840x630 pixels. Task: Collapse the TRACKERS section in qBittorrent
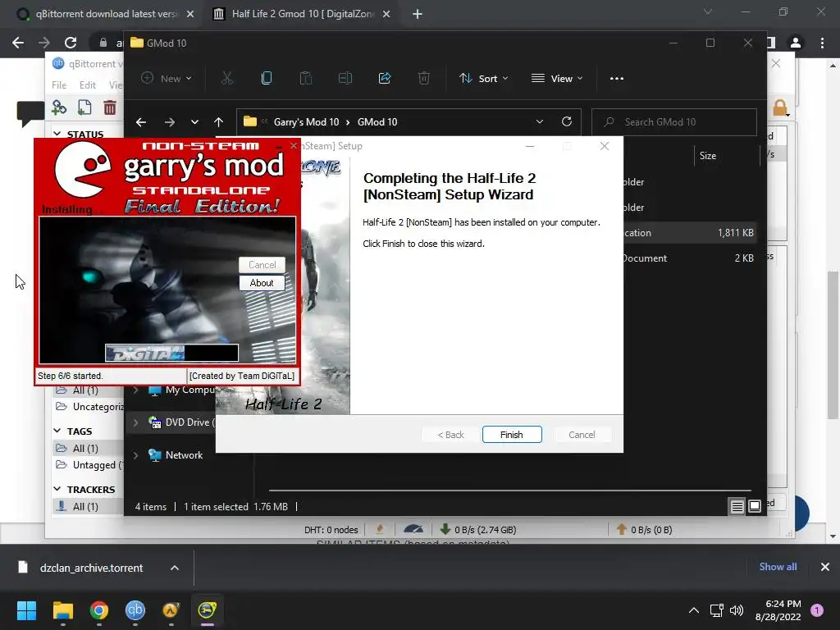(57, 489)
